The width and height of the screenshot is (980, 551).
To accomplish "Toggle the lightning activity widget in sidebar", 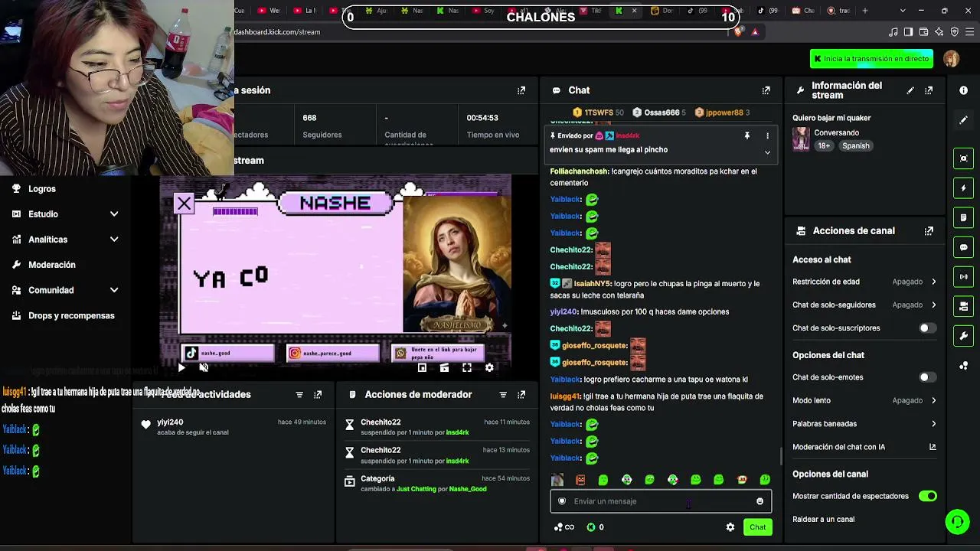I will coord(963,188).
